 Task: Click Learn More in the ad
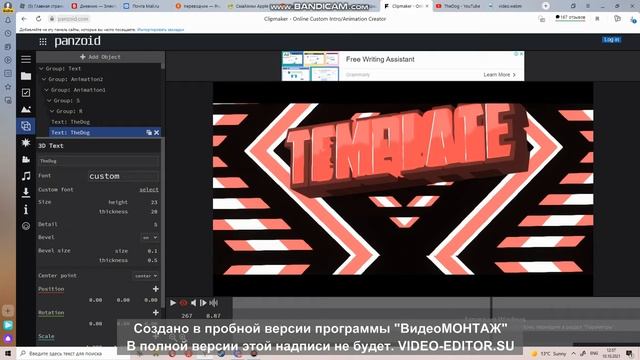[x=500, y=75]
